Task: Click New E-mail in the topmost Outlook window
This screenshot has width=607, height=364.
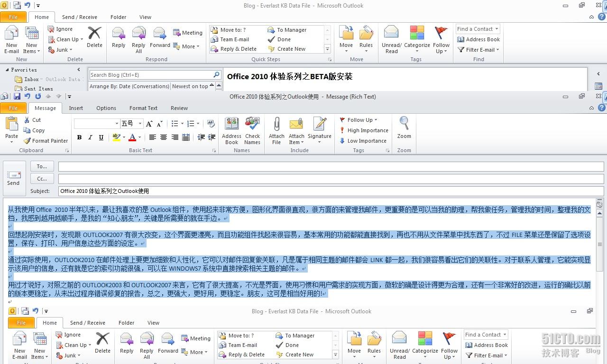Action: click(x=12, y=40)
